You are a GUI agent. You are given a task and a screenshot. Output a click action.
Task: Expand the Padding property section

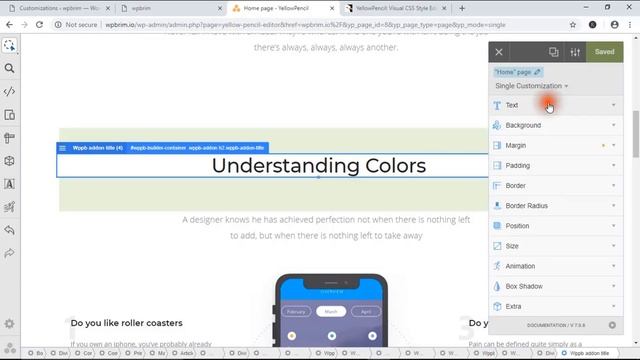click(556, 165)
